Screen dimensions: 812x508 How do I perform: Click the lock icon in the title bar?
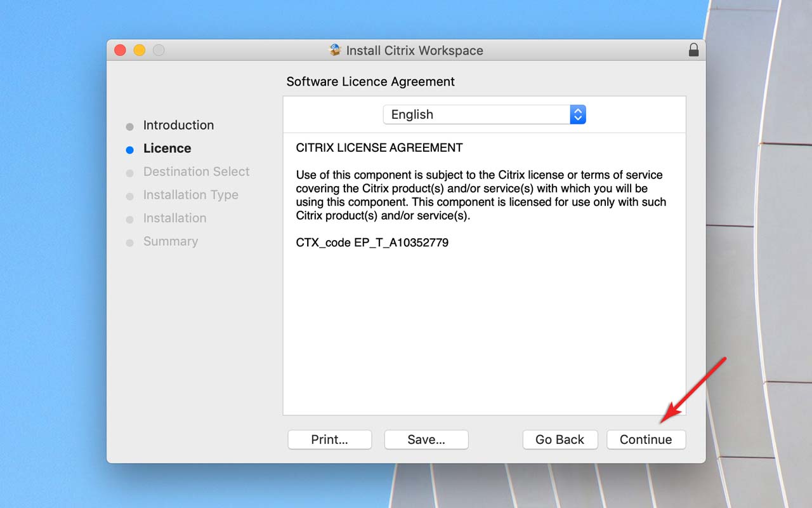coord(693,50)
